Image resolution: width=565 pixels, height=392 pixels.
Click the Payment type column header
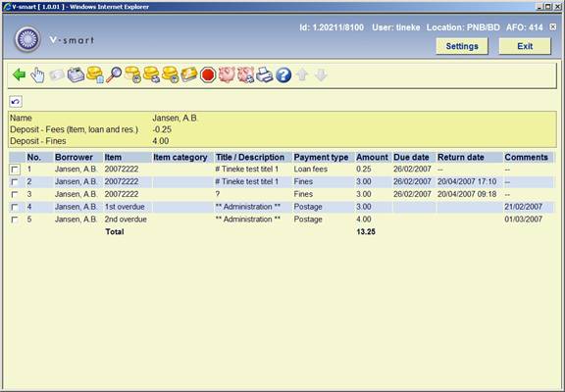[321, 158]
